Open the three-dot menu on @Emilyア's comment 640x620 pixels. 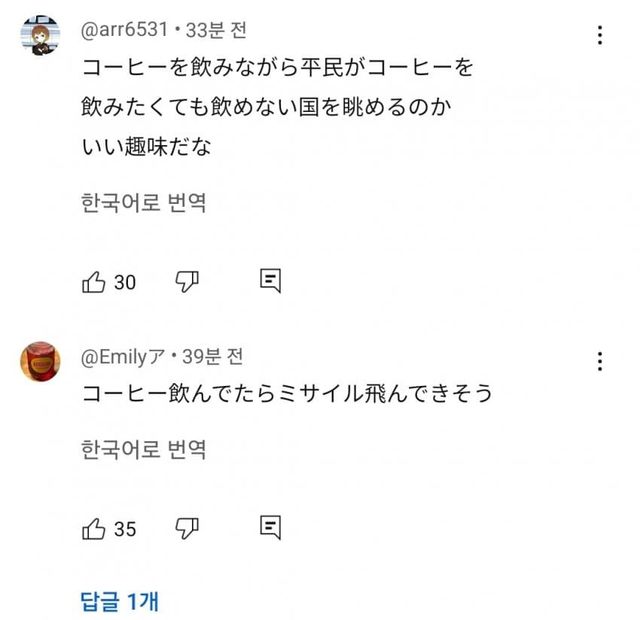click(x=599, y=362)
